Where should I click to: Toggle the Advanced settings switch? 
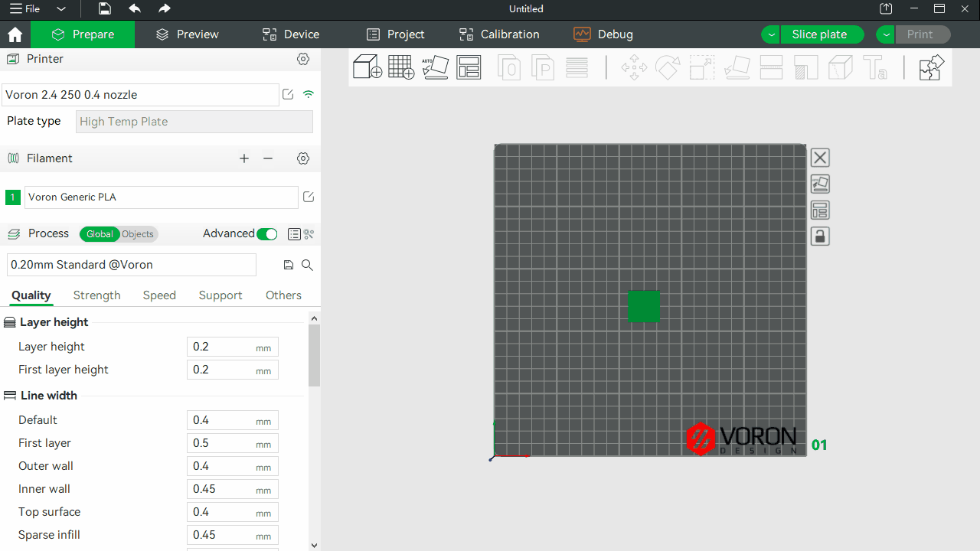(x=266, y=234)
